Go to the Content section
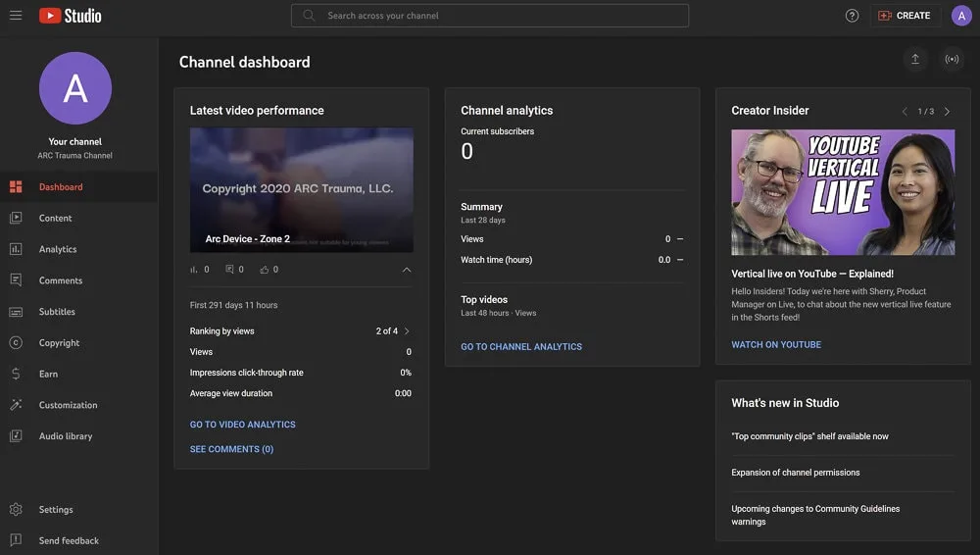This screenshot has width=980, height=555. (78, 218)
